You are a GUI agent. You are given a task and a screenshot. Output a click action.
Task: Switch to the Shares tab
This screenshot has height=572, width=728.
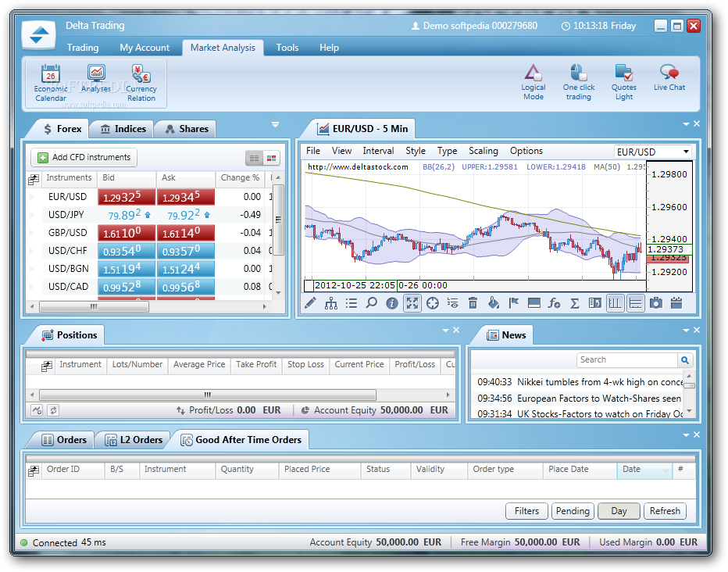(187, 129)
